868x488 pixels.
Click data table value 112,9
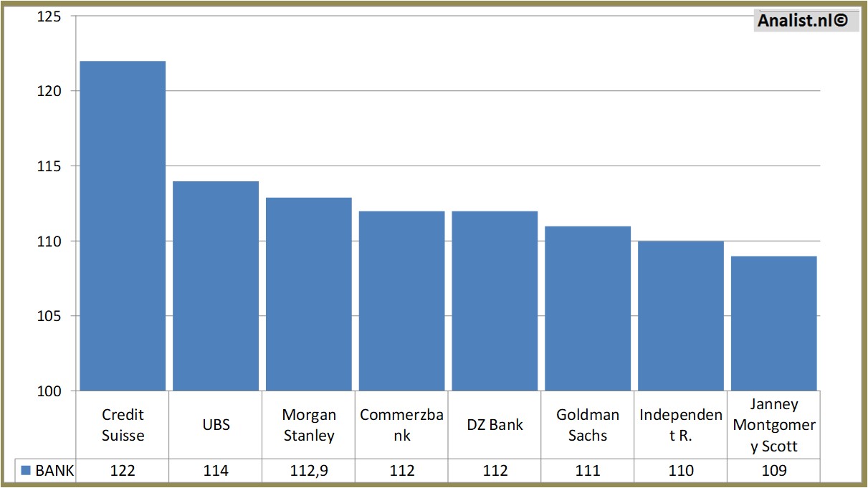pos(309,471)
